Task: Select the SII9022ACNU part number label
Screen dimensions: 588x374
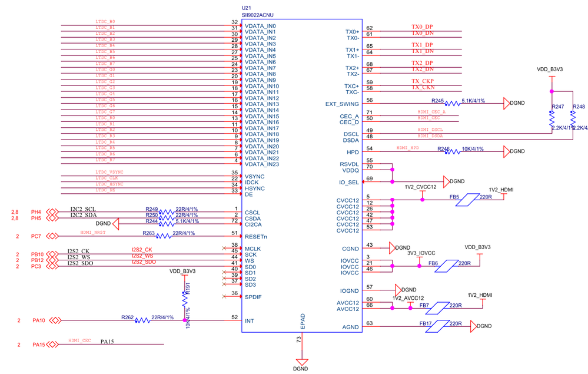Action: 258,15
